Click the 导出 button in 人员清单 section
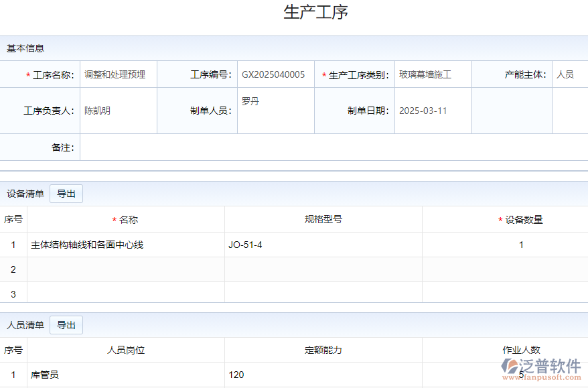This screenshot has height=388, width=588. (x=66, y=324)
